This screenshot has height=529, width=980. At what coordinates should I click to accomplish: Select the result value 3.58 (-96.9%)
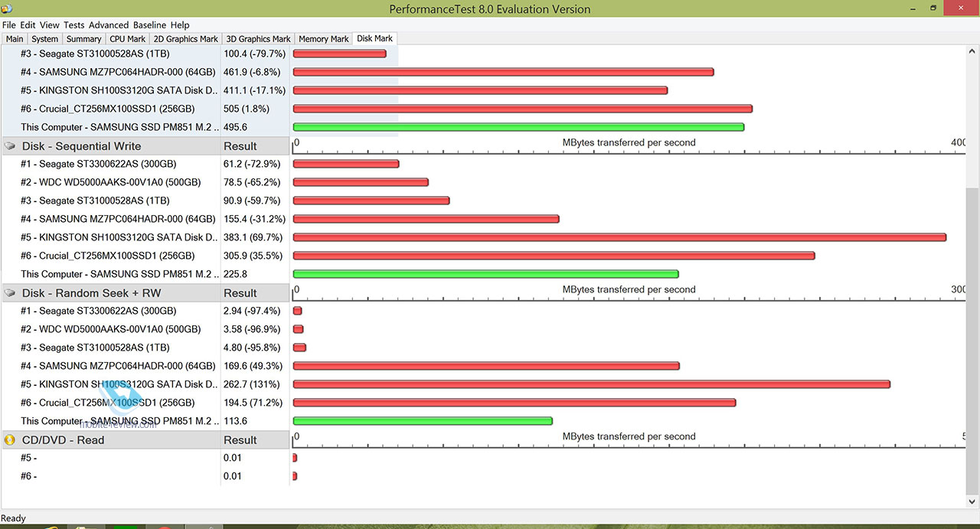(x=252, y=329)
